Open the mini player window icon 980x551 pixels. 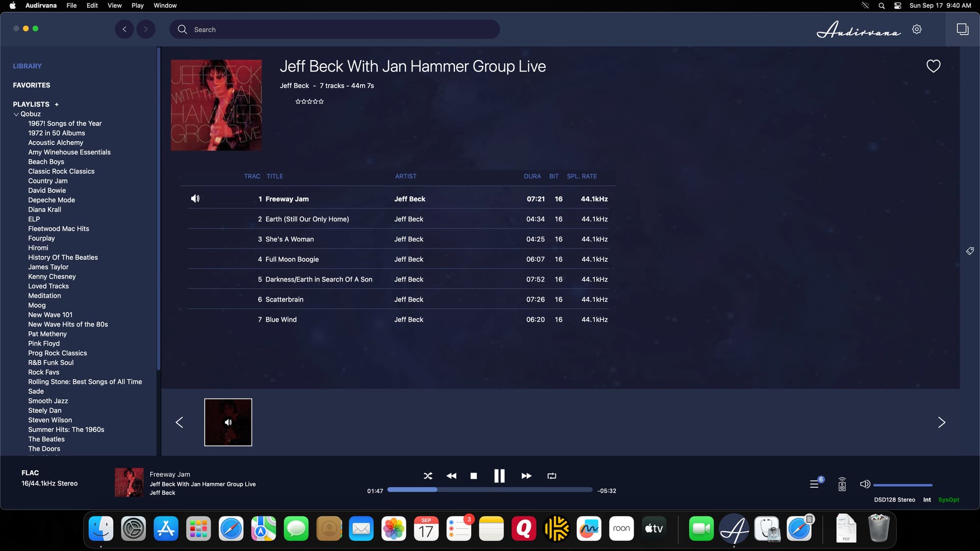click(963, 29)
